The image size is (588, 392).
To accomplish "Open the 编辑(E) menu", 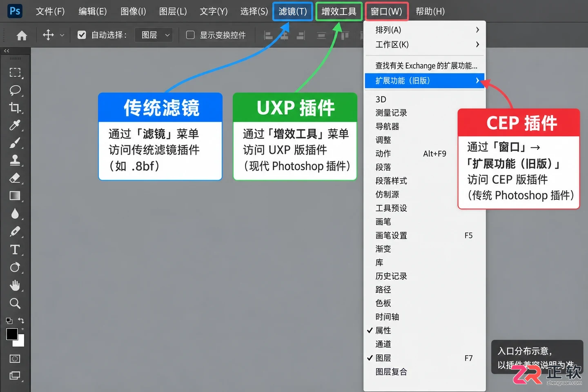I will [x=93, y=11].
